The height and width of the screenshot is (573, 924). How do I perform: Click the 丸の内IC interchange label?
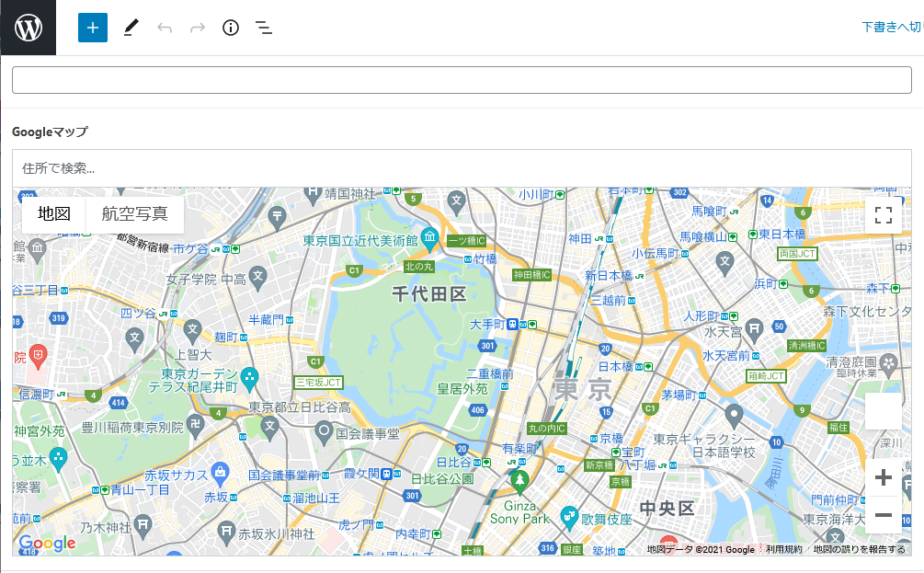547,429
